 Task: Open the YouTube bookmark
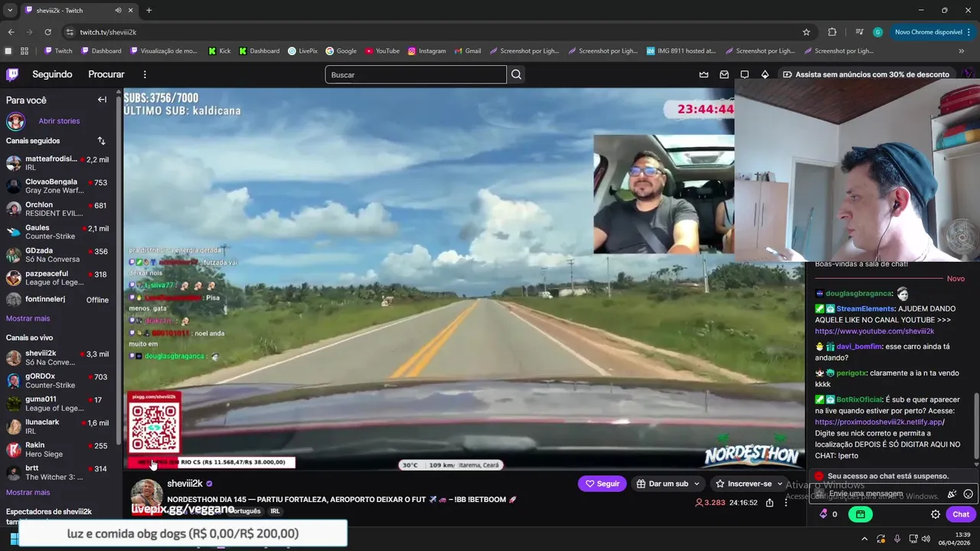382,51
